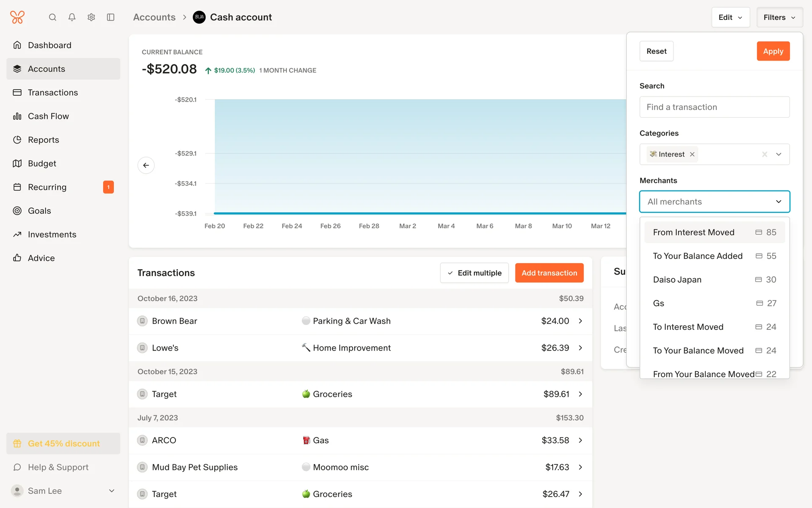Toggle the Edit multiple option
Viewport: 812px width, 508px height.
click(474, 273)
